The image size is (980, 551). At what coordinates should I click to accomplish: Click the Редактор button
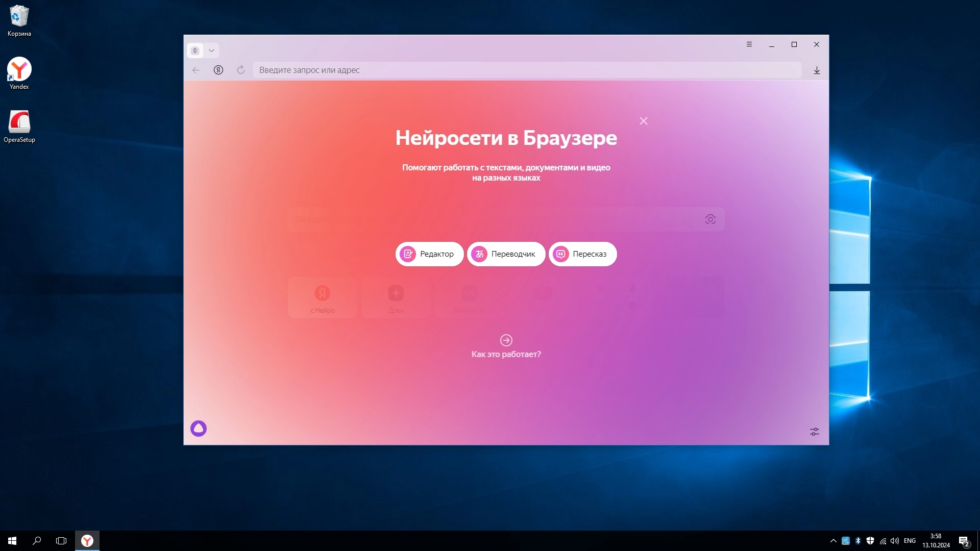(429, 254)
